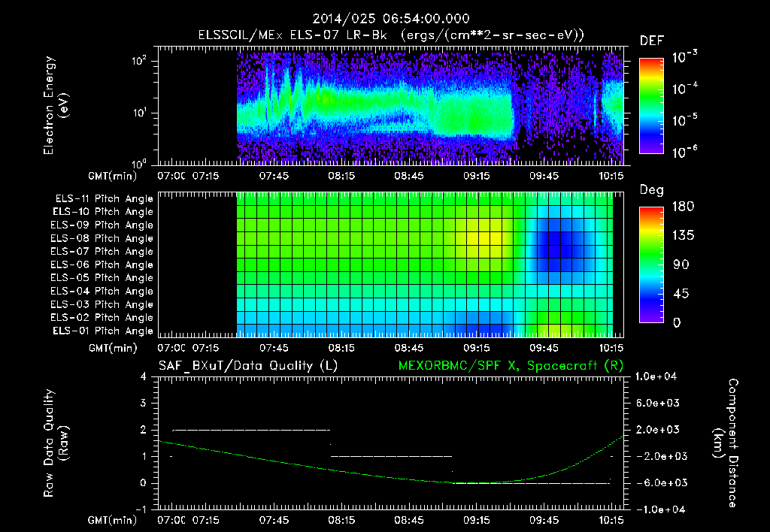This screenshot has width=770, height=532.
Task: Click the Deg legend title
Action: click(652, 190)
